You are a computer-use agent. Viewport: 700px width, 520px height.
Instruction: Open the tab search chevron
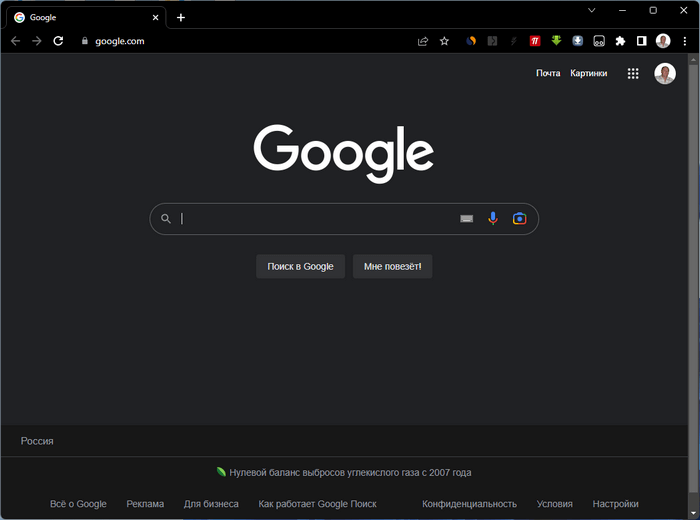592,10
